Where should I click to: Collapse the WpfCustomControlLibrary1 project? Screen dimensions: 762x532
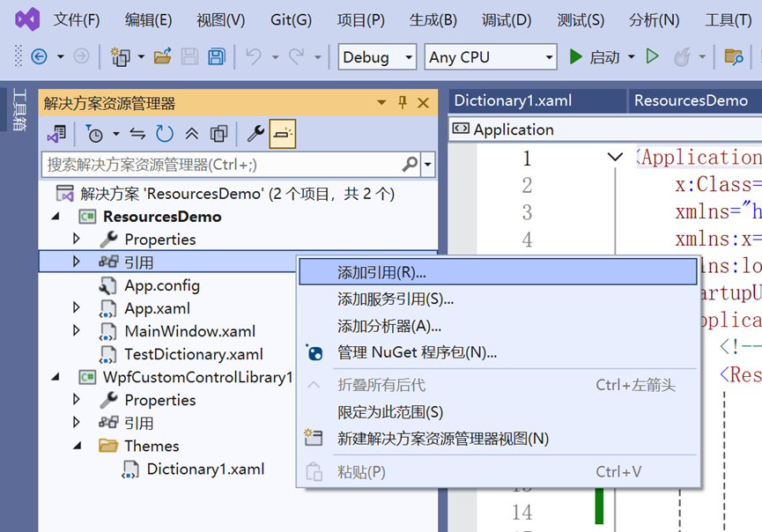pyautogui.click(x=55, y=376)
